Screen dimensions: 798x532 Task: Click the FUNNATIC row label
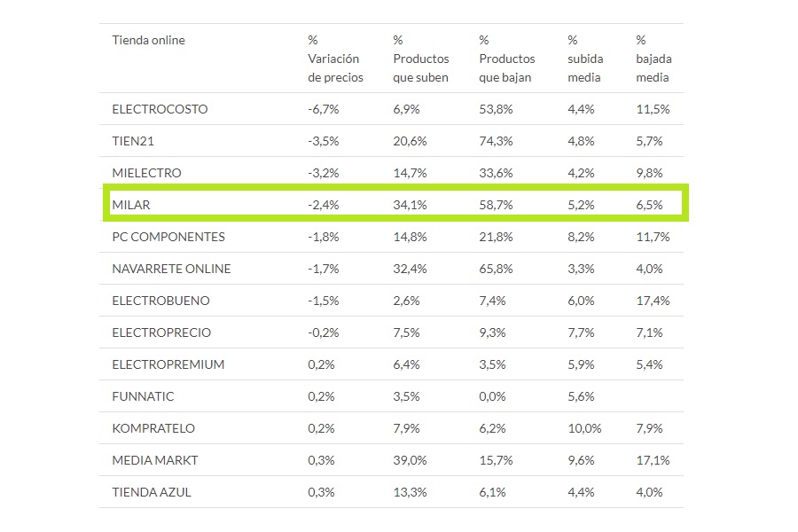(143, 396)
